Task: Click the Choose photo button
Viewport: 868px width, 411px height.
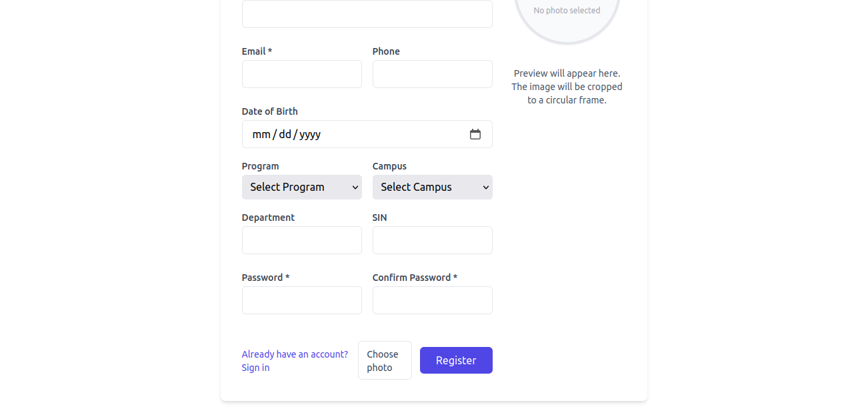Action: [385, 360]
